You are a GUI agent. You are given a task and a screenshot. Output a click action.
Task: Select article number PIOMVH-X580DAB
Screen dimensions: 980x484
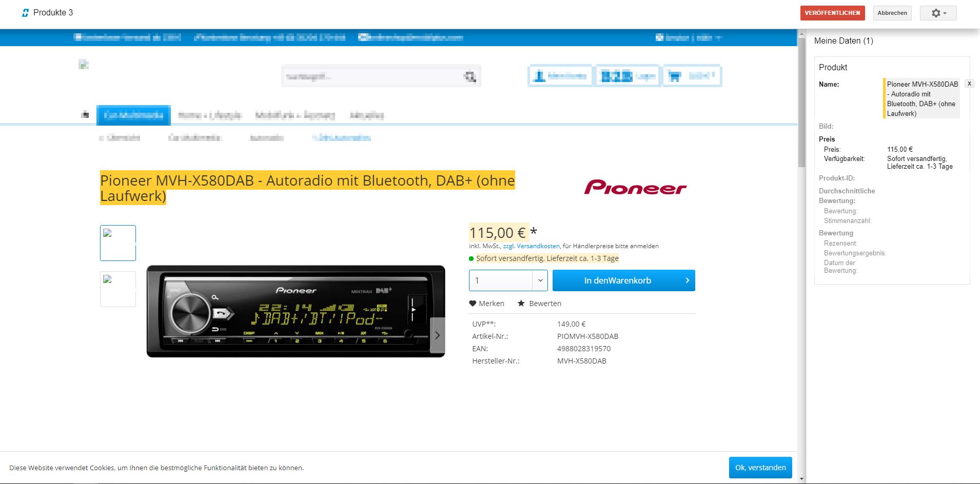(588, 336)
